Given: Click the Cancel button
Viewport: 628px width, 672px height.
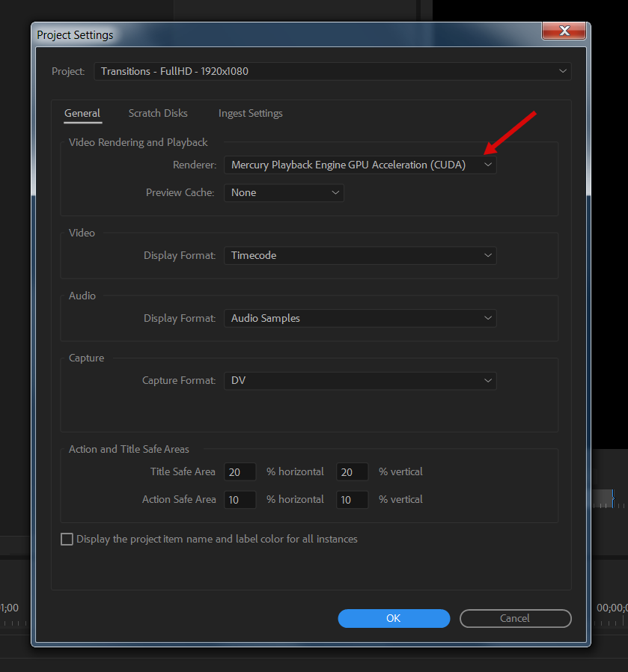Looking at the screenshot, I should tap(515, 619).
